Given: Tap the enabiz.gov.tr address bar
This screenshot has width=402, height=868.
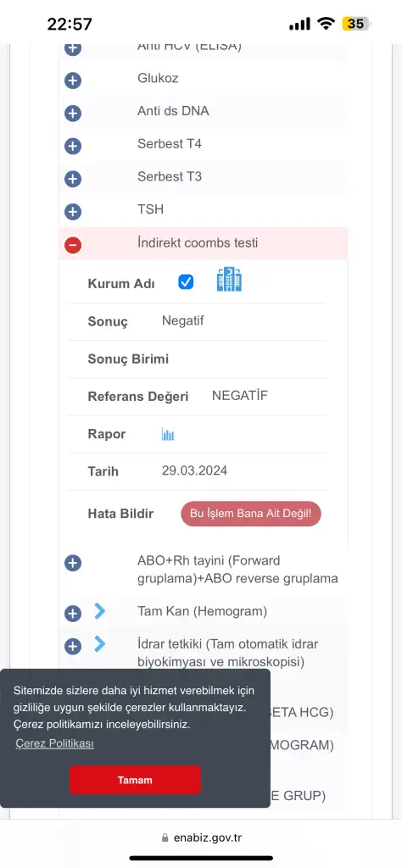Looking at the screenshot, I should [x=201, y=837].
